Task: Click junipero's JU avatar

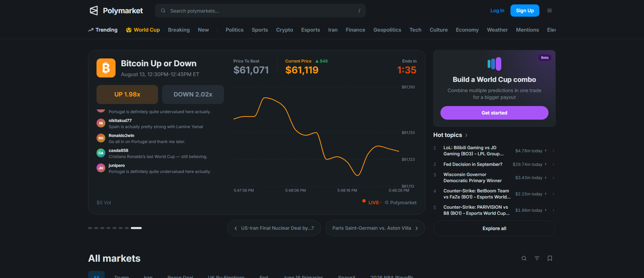Action: pyautogui.click(x=101, y=168)
